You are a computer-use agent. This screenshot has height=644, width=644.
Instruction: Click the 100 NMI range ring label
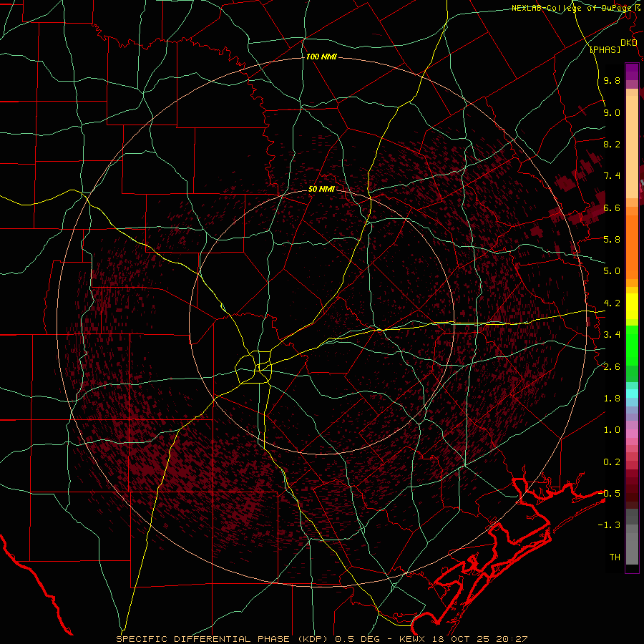tap(321, 57)
